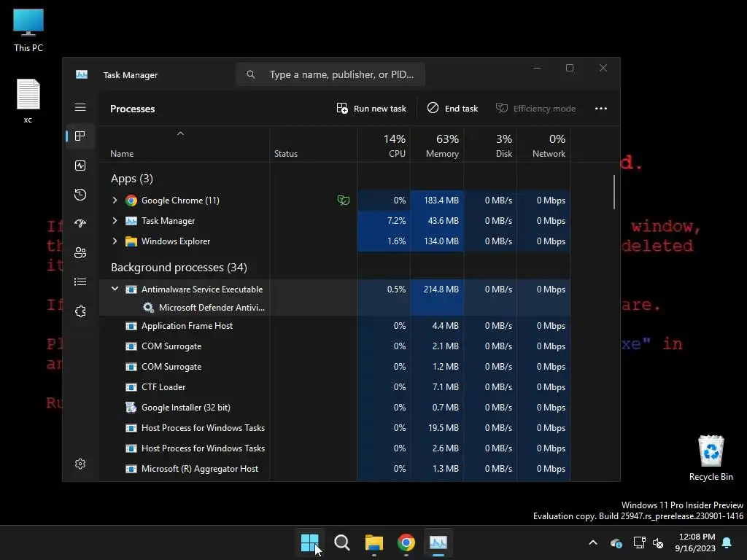Screen dimensions: 747x560
Task: Open the more options ellipsis menu
Action: pos(601,109)
